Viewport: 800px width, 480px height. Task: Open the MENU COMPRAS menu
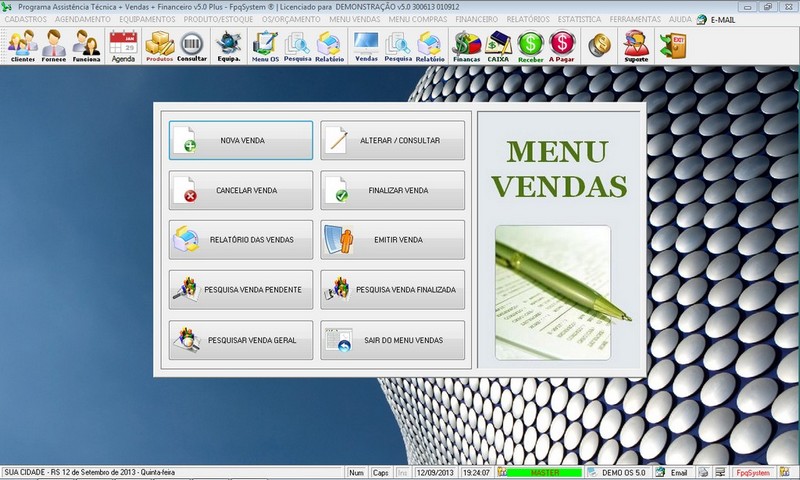[418, 19]
